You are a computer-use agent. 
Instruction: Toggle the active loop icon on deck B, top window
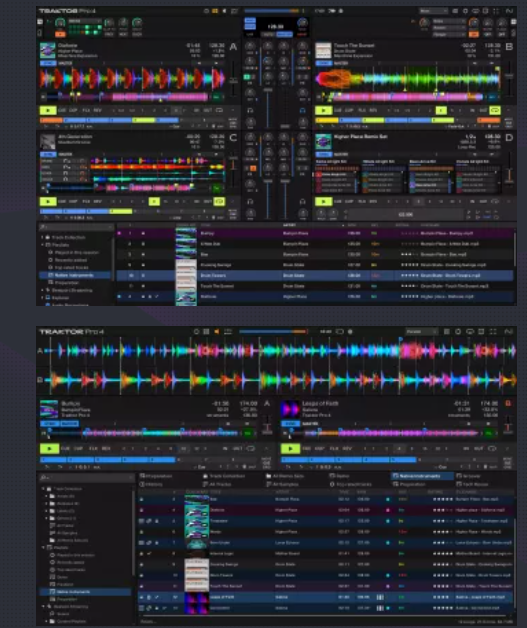[495, 110]
